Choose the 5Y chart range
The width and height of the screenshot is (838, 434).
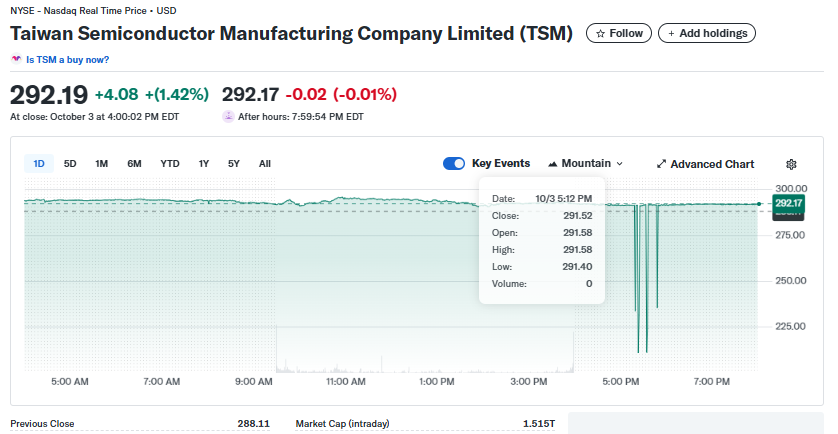point(234,164)
